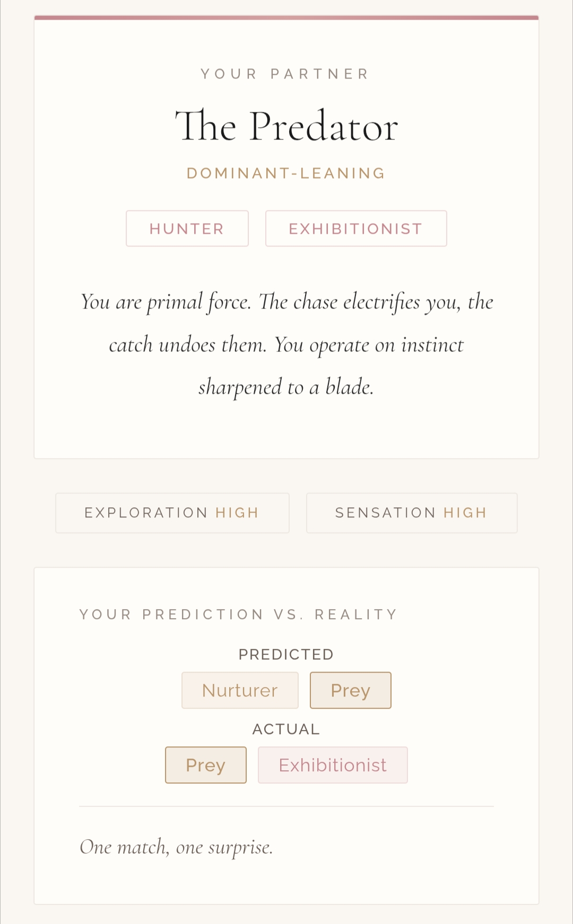Click the ACTUAL label
The image size is (573, 924).
click(x=286, y=729)
